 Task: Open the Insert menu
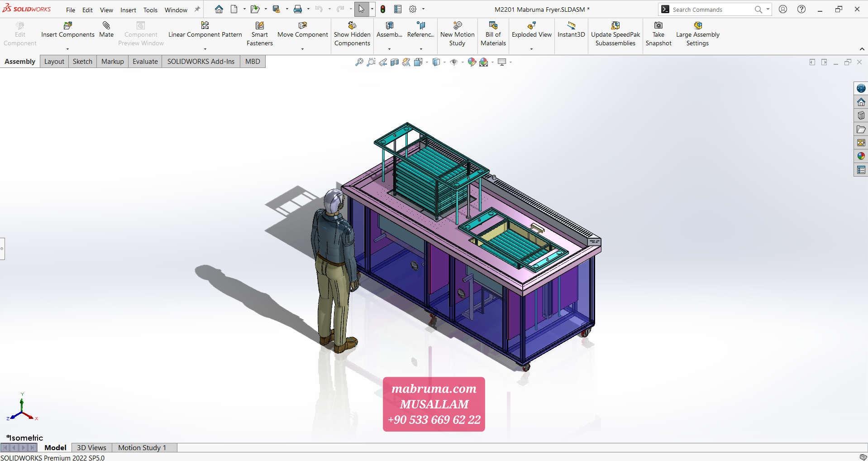[x=128, y=10]
